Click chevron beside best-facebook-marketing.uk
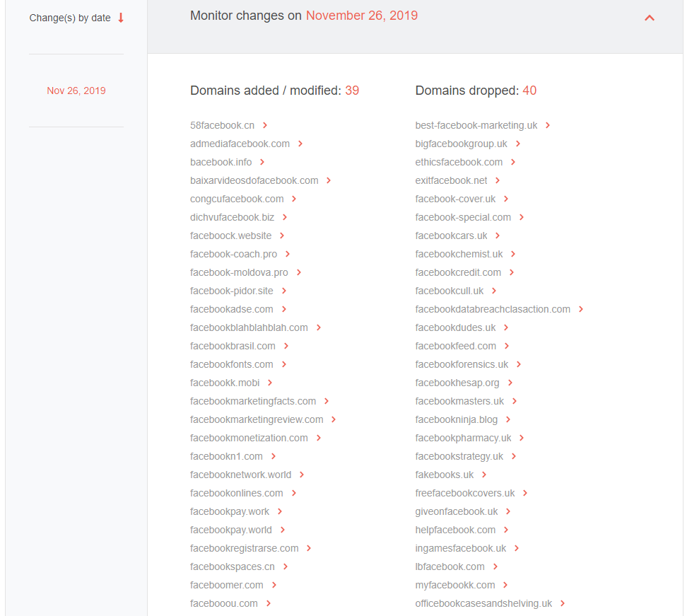The image size is (692, 616). click(x=548, y=125)
